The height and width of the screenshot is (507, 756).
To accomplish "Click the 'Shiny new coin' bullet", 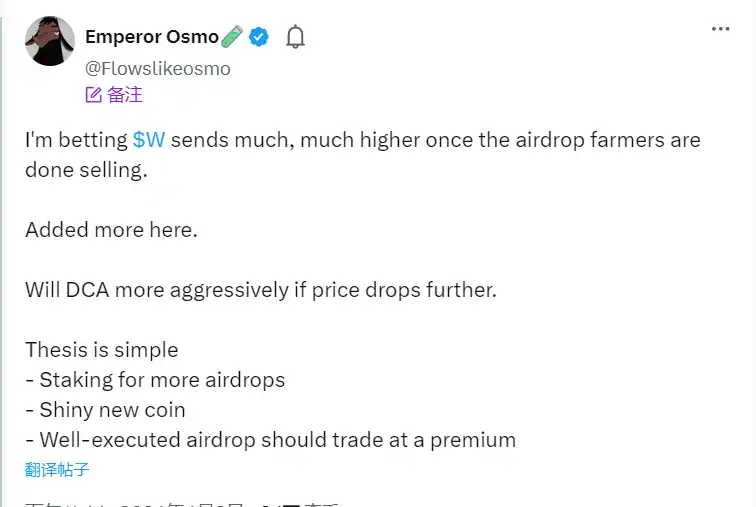I will [x=112, y=410].
